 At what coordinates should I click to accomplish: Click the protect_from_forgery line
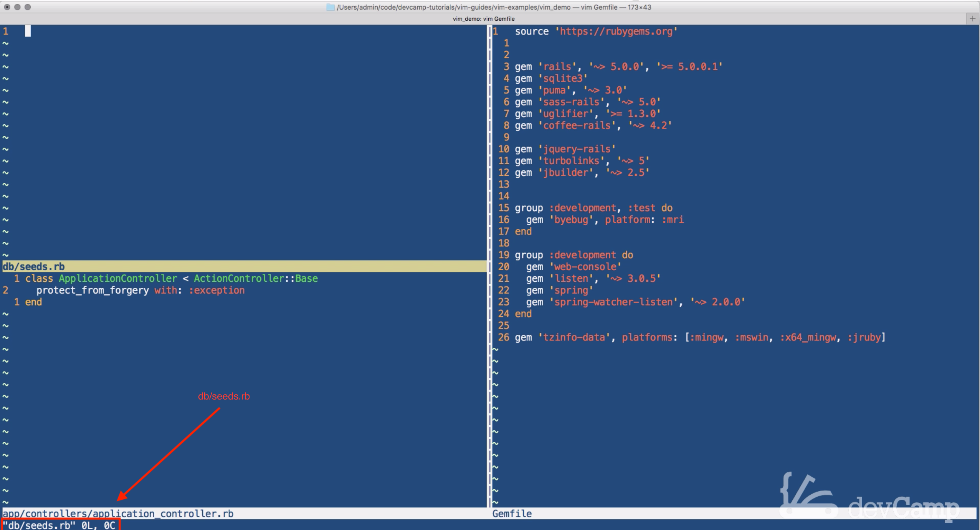click(x=92, y=291)
